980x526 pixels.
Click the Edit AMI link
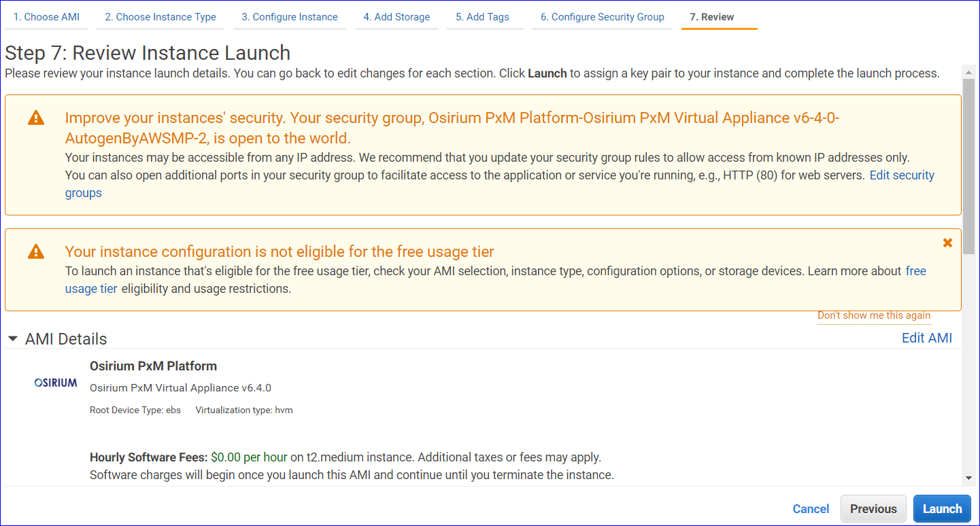coord(927,338)
